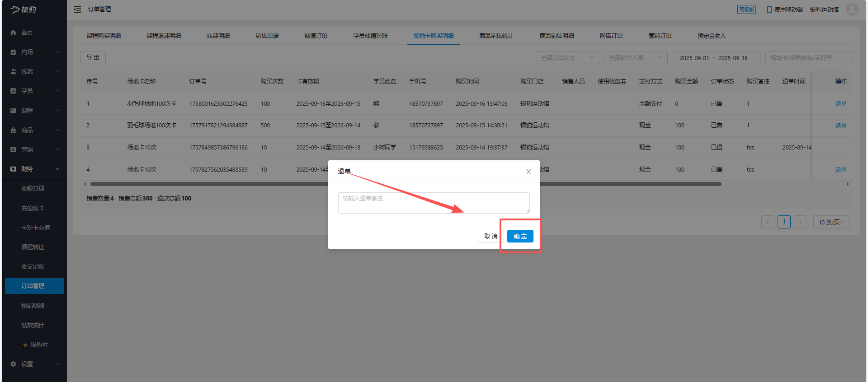The width and height of the screenshot is (868, 382).
Task: Click the refund remark text area
Action: 433,203
